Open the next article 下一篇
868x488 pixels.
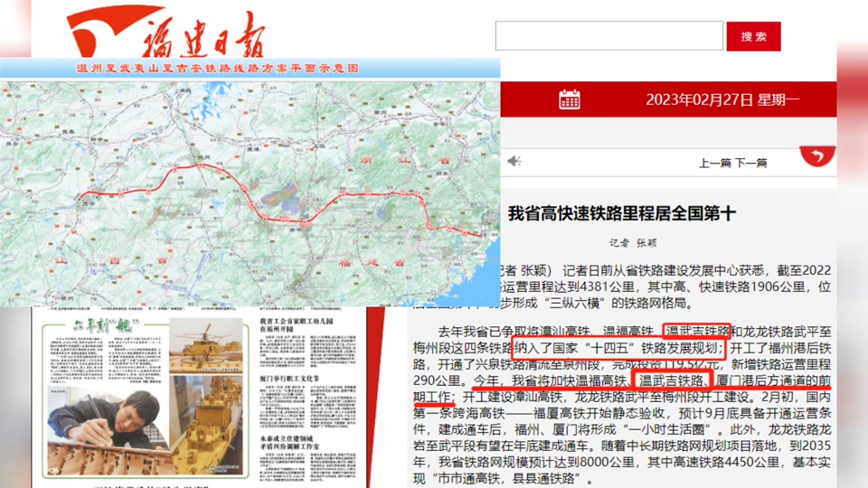751,163
